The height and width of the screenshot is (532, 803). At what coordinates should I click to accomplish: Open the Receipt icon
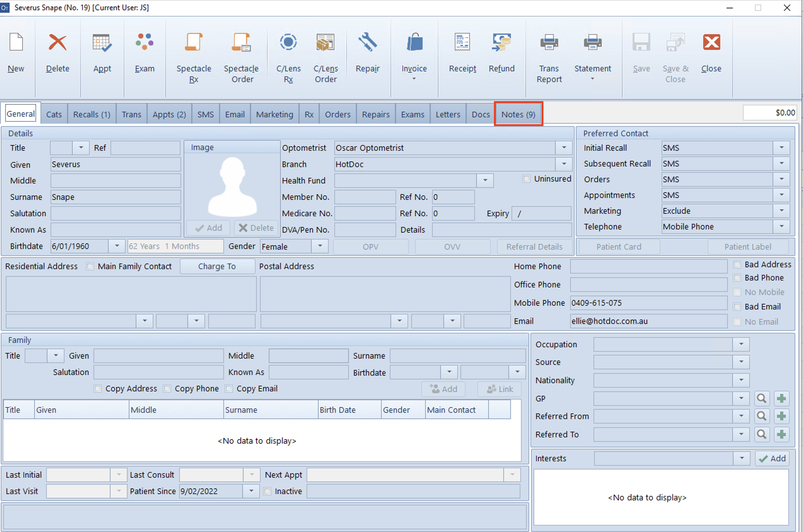[462, 42]
